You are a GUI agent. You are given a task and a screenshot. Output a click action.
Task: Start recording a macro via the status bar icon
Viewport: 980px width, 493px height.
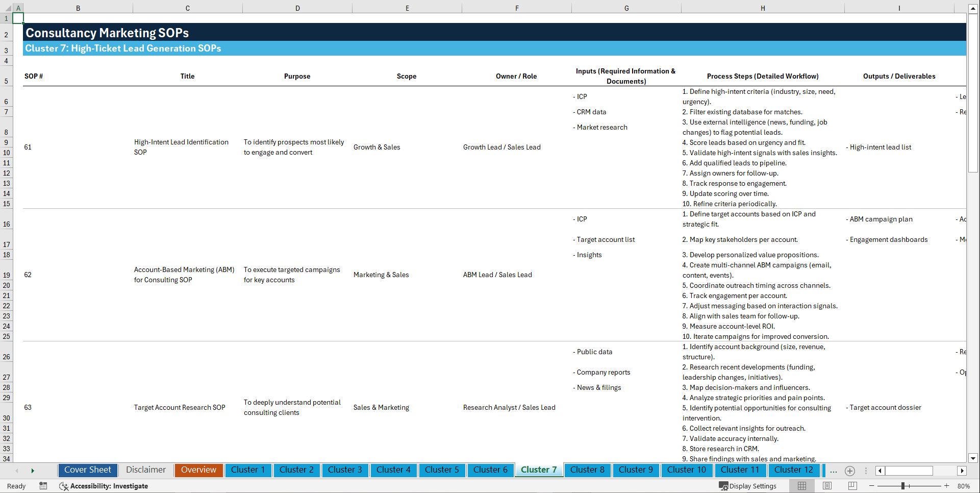43,486
